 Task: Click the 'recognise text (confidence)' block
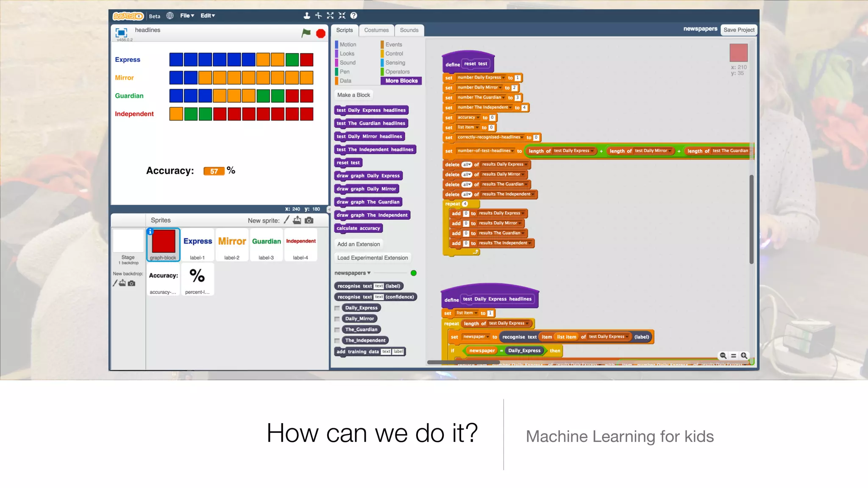(x=376, y=297)
